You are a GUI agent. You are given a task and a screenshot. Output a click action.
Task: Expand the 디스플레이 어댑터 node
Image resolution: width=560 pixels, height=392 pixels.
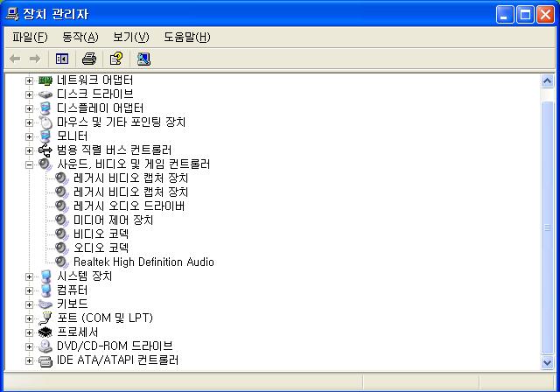[29, 108]
